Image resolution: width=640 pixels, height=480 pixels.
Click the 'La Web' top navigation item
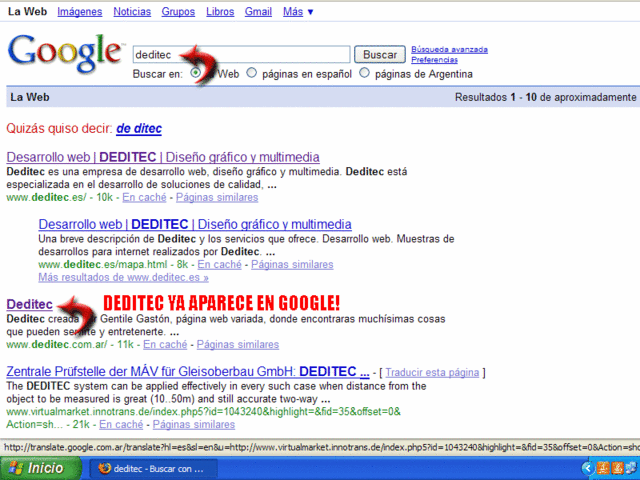[x=27, y=12]
